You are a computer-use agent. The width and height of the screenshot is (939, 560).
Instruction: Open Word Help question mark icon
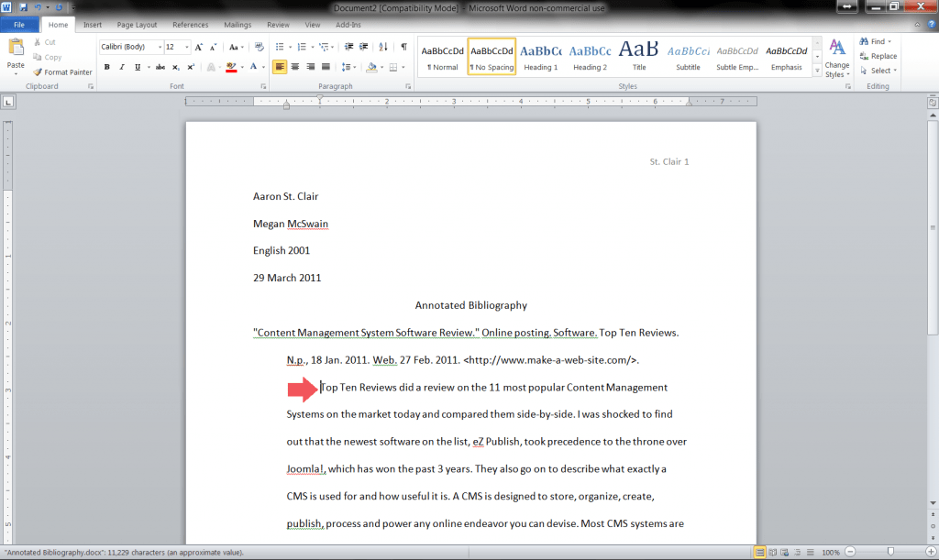[932, 25]
